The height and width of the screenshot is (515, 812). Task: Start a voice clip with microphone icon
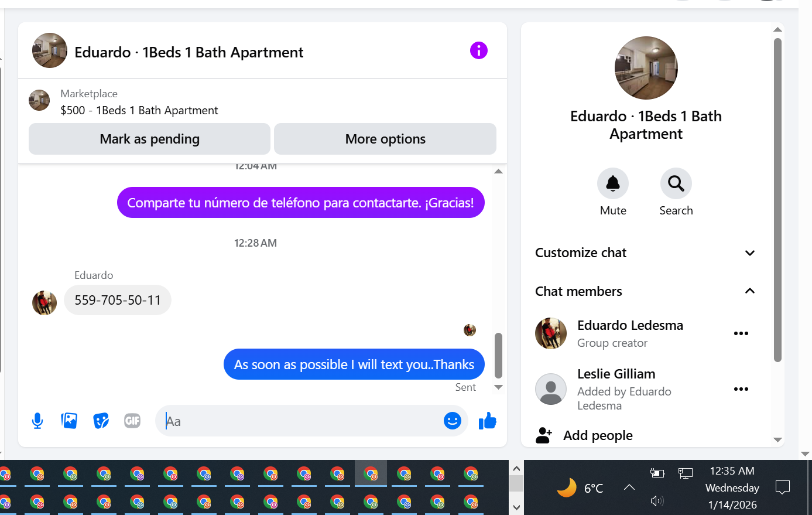[x=37, y=421]
